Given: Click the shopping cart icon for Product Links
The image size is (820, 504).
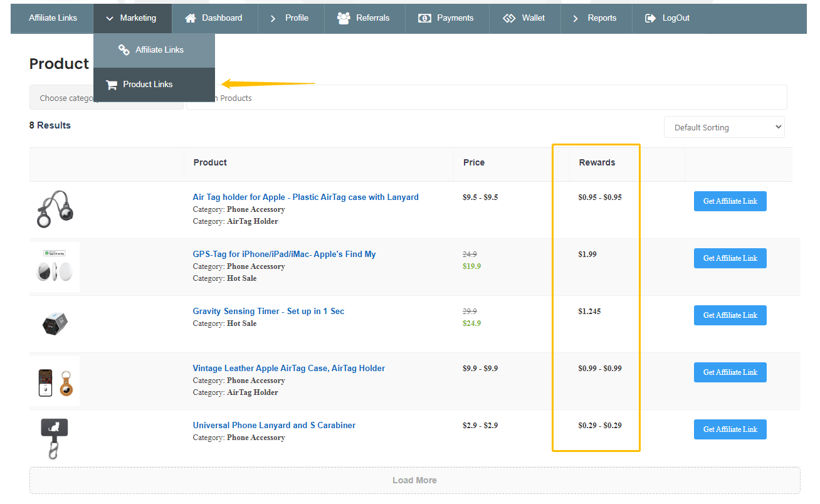Looking at the screenshot, I should point(112,85).
